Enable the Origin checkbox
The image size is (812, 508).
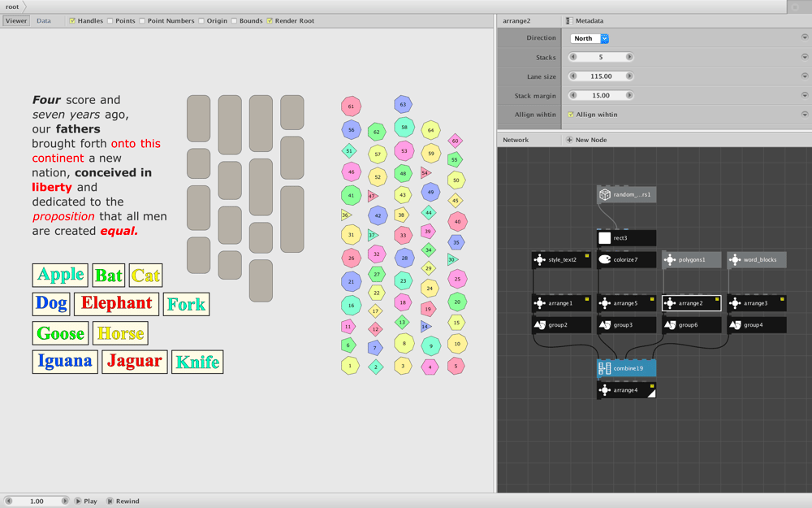pos(201,21)
